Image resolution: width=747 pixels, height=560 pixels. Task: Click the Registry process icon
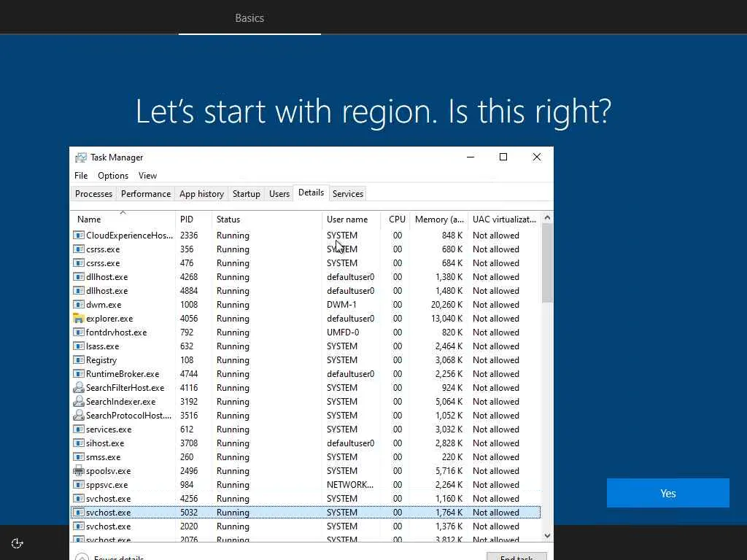click(79, 360)
